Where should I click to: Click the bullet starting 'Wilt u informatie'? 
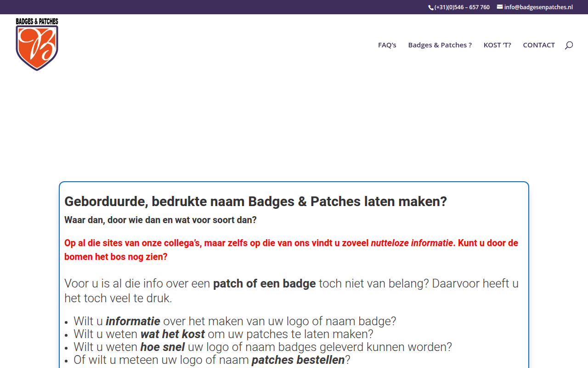(x=235, y=321)
